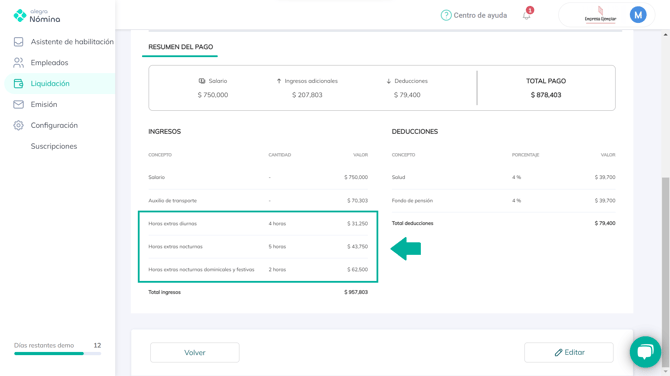This screenshot has width=670, height=376.
Task: Click the Total deducciones label
Action: [412, 223]
